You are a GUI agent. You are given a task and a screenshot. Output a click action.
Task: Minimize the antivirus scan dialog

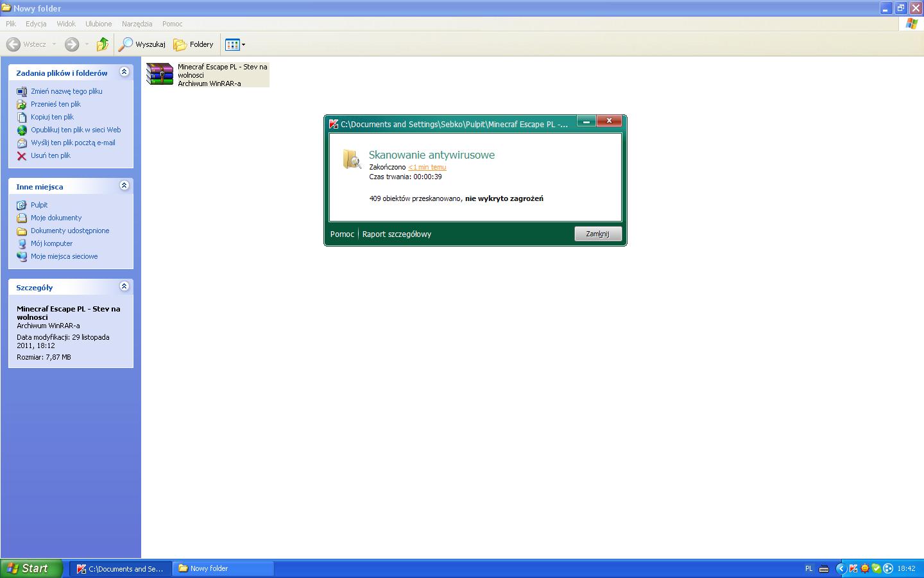(586, 121)
